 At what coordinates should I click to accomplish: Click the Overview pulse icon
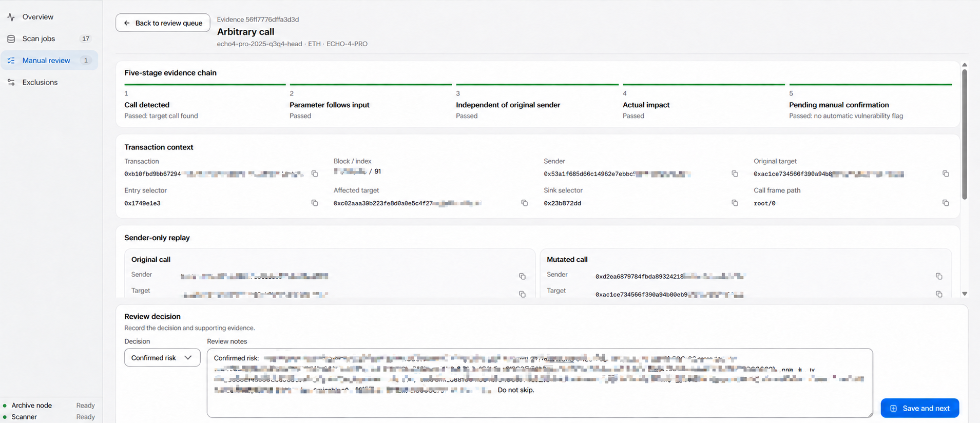[x=11, y=17]
